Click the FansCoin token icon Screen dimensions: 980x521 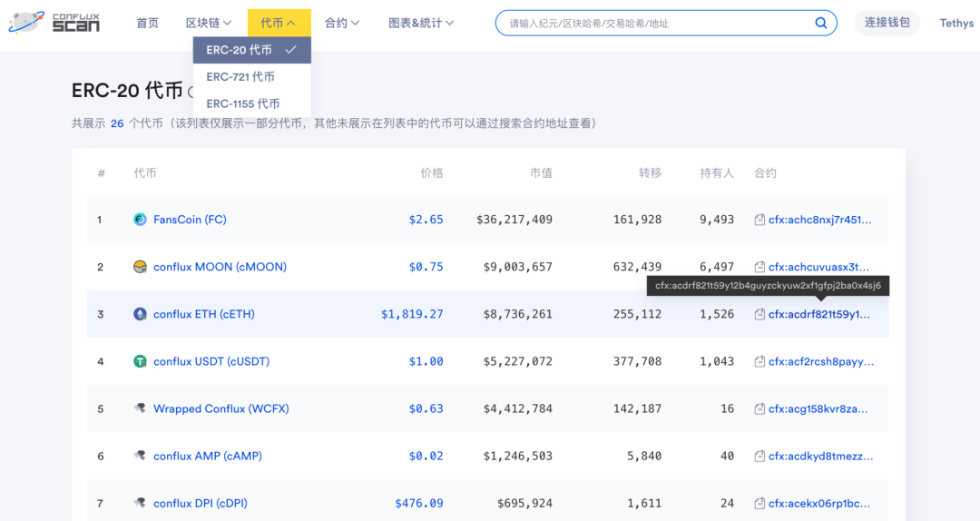point(140,220)
